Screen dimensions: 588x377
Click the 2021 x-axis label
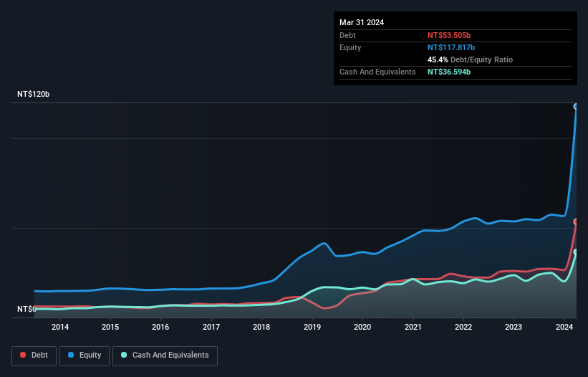413,327
